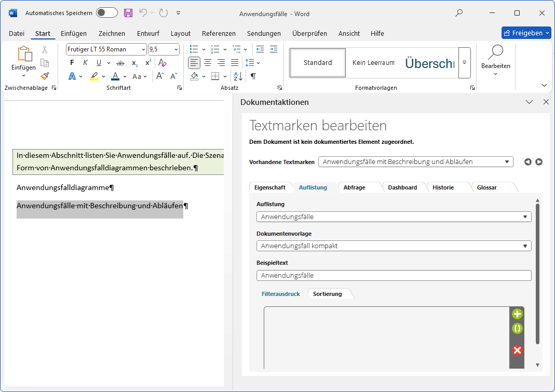Click the Undo arrow icon
The image size is (555, 392).
pyautogui.click(x=143, y=13)
